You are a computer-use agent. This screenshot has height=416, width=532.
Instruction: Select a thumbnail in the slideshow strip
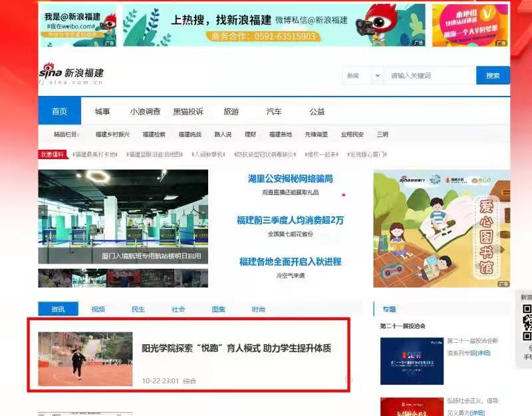[123, 278]
